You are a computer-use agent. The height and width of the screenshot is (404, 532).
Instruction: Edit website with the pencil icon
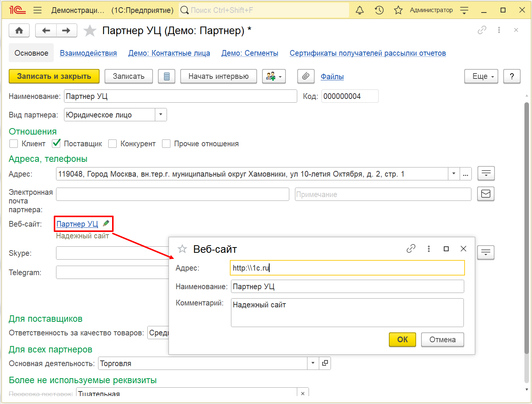[x=106, y=223]
